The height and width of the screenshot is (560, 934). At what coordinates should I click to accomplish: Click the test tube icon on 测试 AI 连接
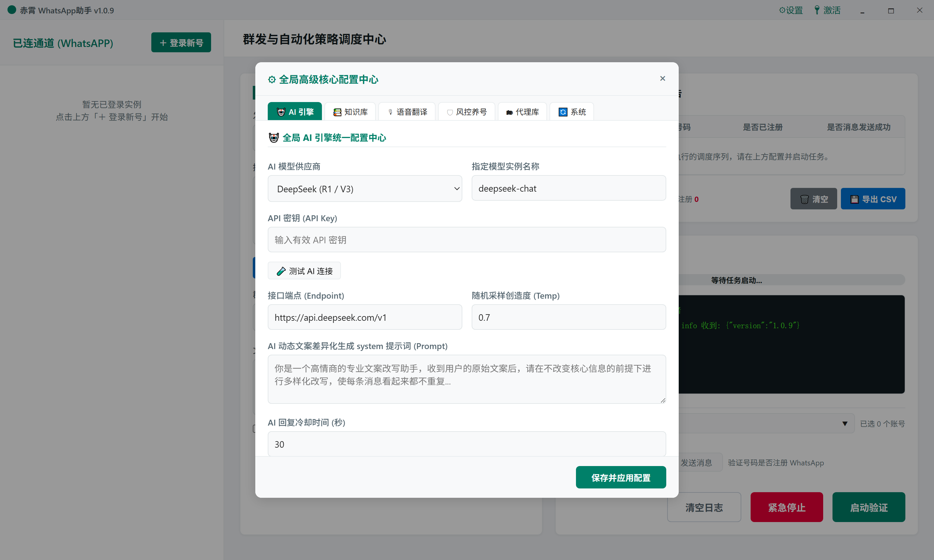point(281,271)
